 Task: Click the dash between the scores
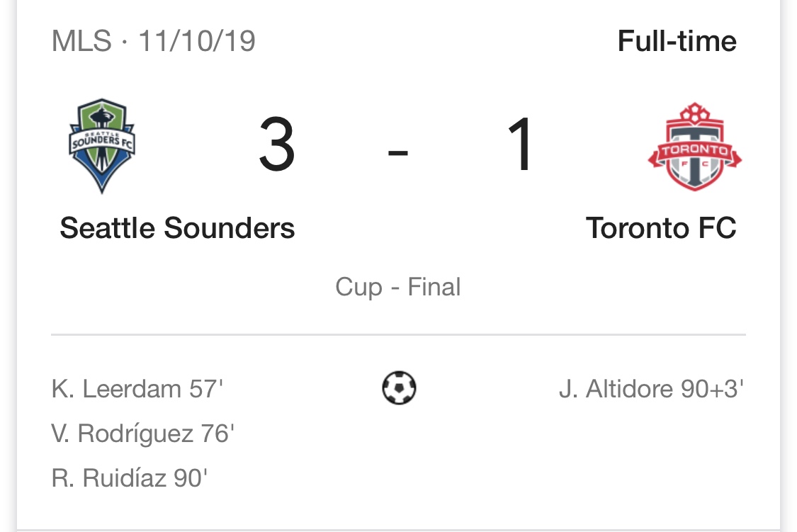[x=398, y=152]
